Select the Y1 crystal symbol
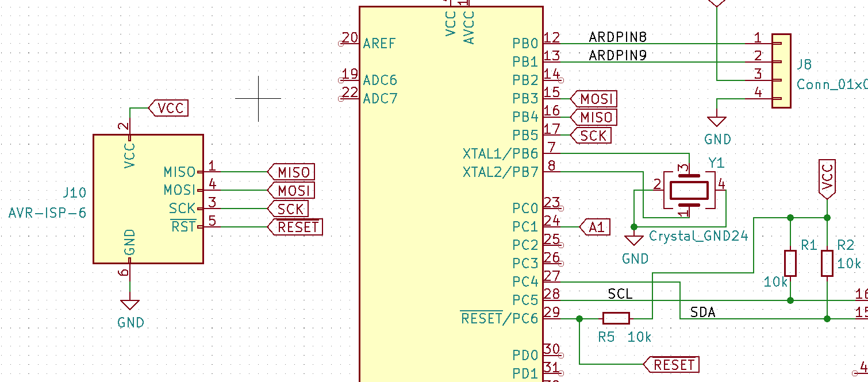The width and height of the screenshot is (868, 382). (x=689, y=190)
